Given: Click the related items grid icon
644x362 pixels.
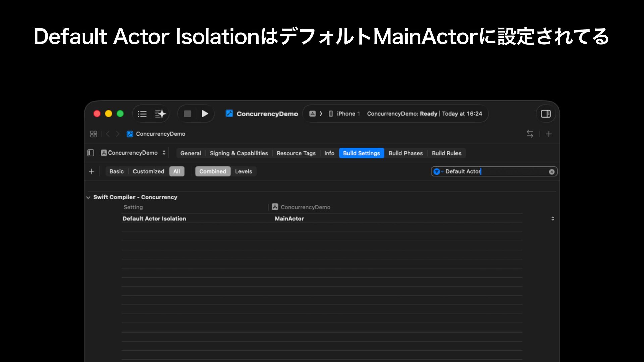Looking at the screenshot, I should pyautogui.click(x=94, y=134).
